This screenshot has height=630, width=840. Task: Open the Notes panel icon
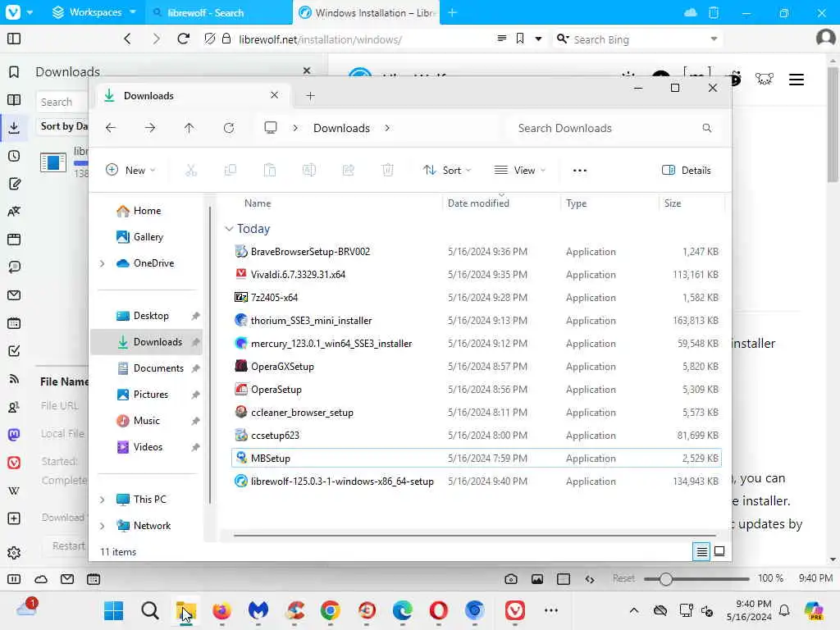tap(14, 184)
